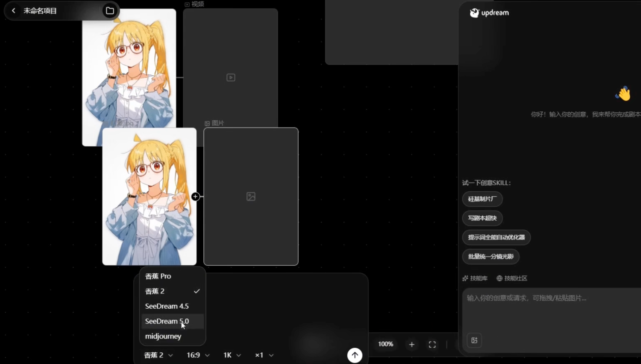Click the zoom in plus icon

411,345
